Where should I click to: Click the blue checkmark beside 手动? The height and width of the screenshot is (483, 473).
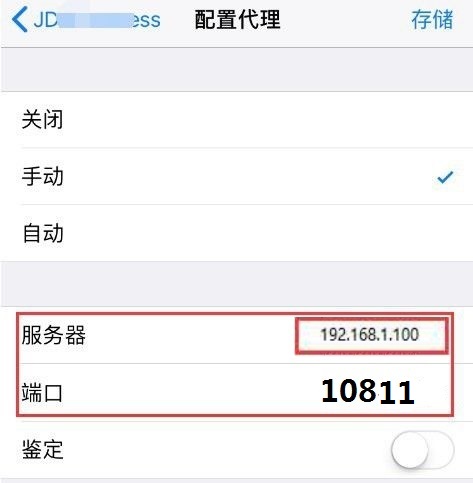coord(445,177)
